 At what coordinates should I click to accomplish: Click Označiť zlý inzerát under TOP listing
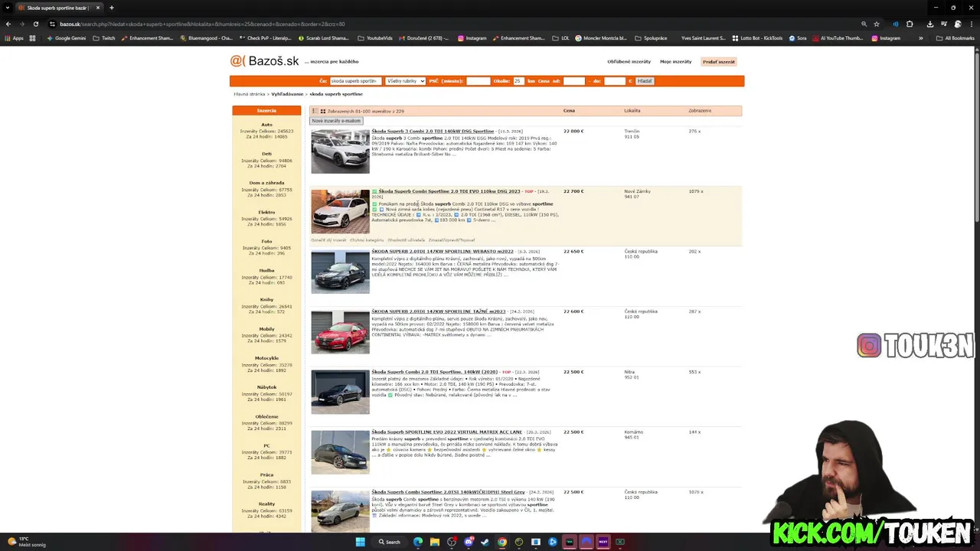coord(328,240)
